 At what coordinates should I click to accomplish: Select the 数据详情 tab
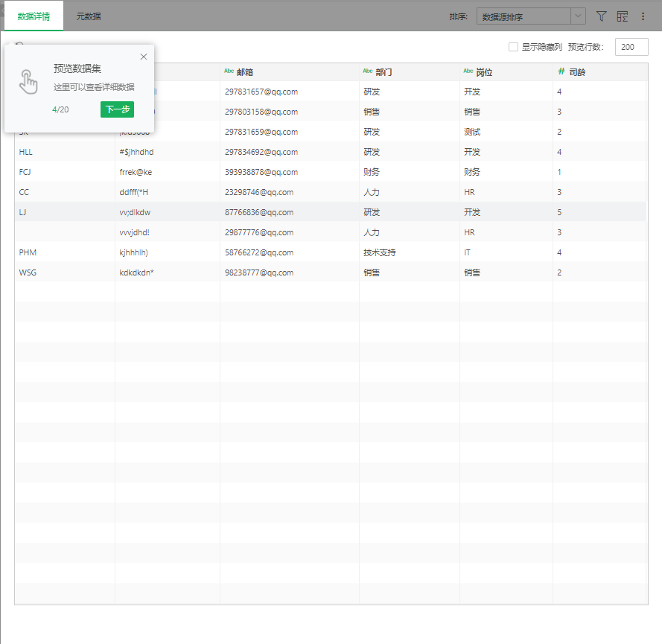(34, 16)
